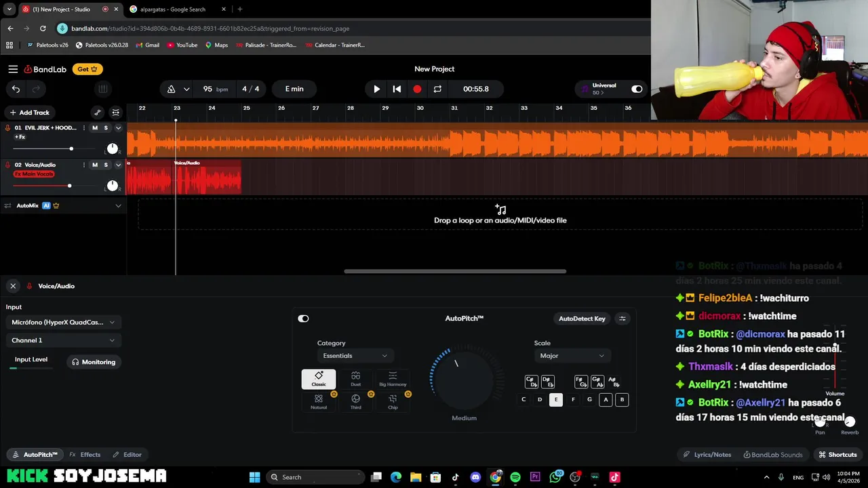Toggle Monitoring for the input
Image resolution: width=868 pixels, height=488 pixels.
pyautogui.click(x=94, y=362)
